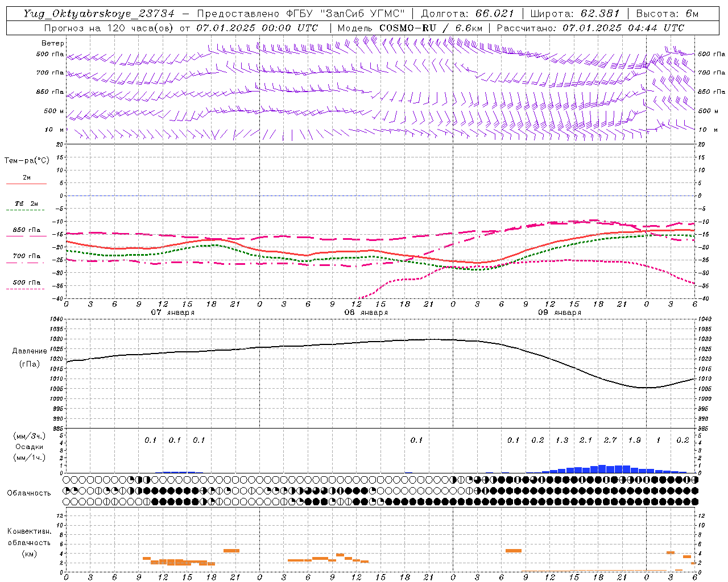
Task: Select the 2м temperature legend entry
Action: tap(27, 178)
